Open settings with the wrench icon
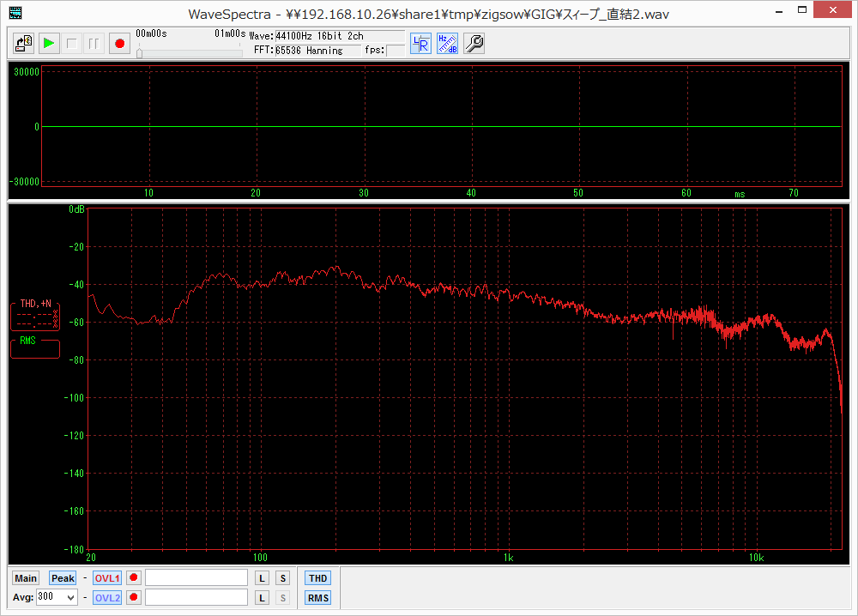The image size is (858, 616). [474, 44]
